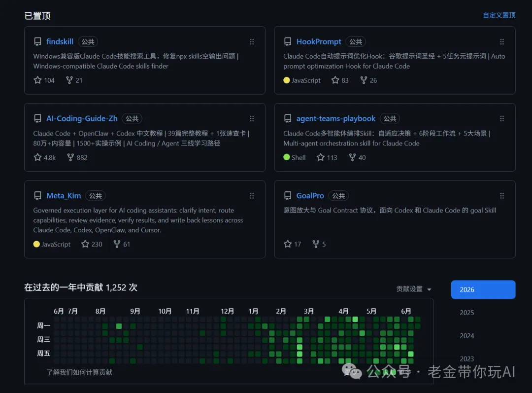The image size is (532, 393).
Task: Click agent-teams-playbook star icon with 113
Action: 320,157
